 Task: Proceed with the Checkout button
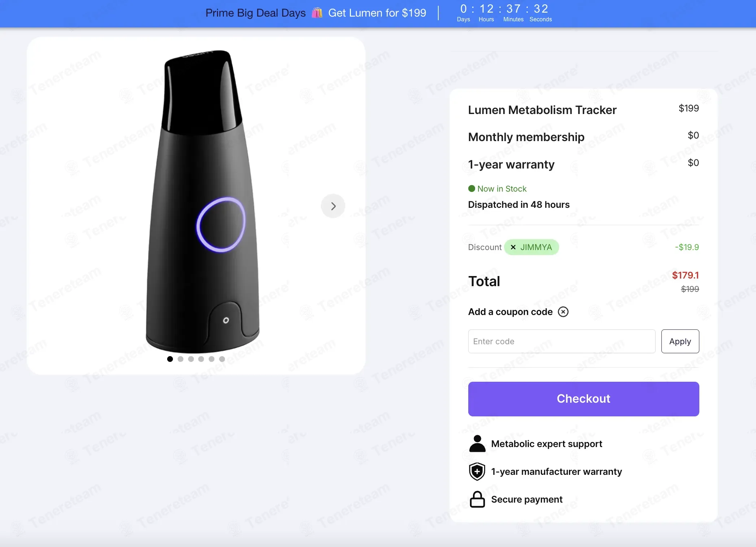[x=583, y=399]
